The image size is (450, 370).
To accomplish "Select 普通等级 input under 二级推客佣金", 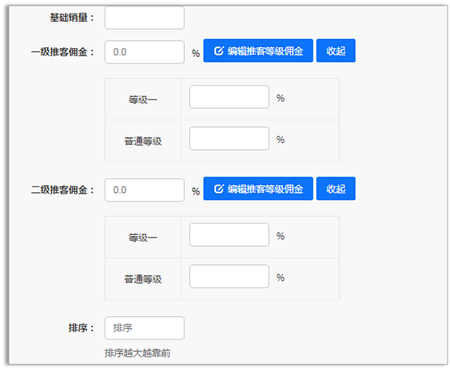I will pos(229,276).
